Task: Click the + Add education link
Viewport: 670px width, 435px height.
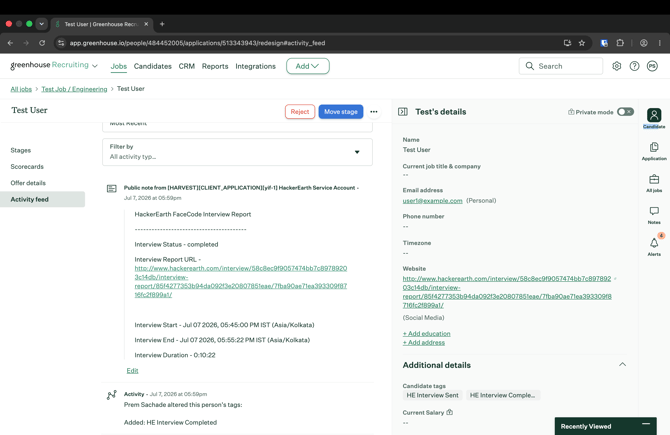Action: pyautogui.click(x=426, y=333)
